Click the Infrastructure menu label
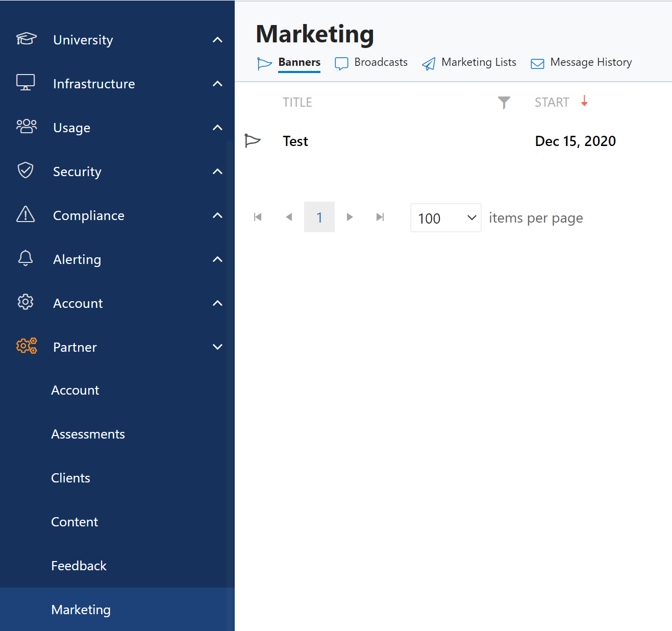This screenshot has width=672, height=631. coord(94,84)
